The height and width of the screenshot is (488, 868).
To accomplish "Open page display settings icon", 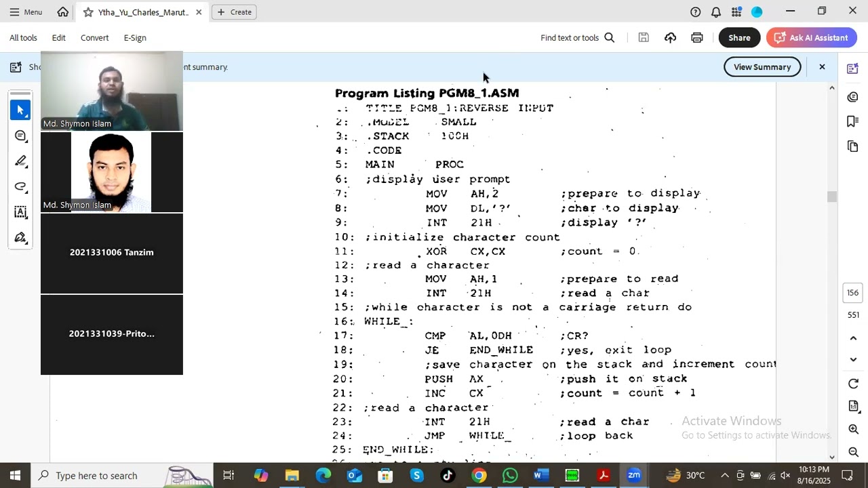I will pyautogui.click(x=853, y=406).
